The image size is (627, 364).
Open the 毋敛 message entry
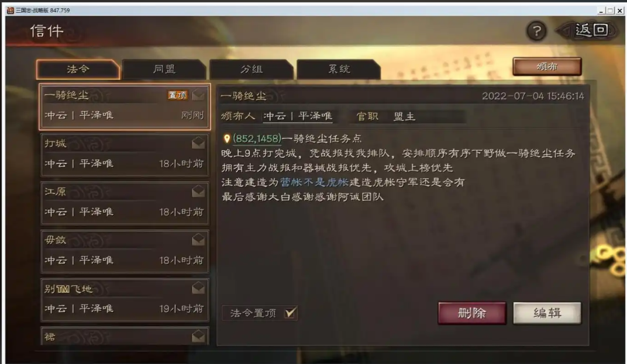pyautogui.click(x=125, y=252)
